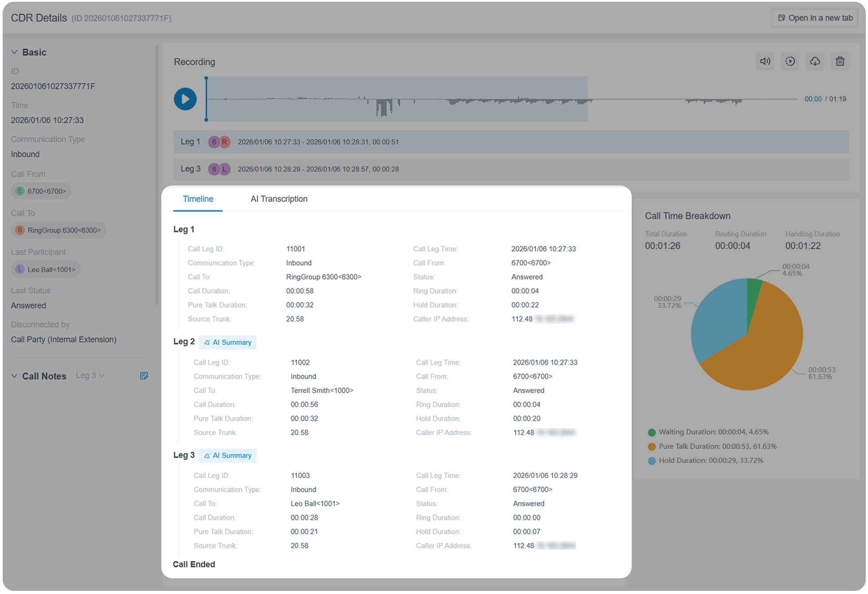Click the edit call notes icon

tap(144, 376)
